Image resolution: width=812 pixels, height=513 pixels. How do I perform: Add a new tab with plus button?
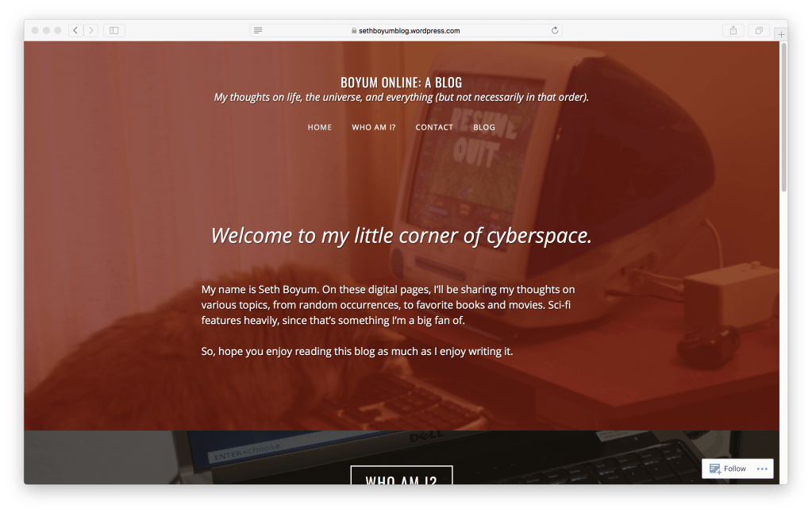(781, 35)
